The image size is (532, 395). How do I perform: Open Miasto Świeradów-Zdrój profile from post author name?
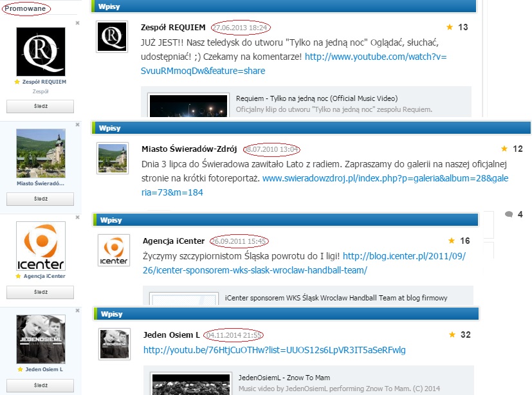(189, 149)
